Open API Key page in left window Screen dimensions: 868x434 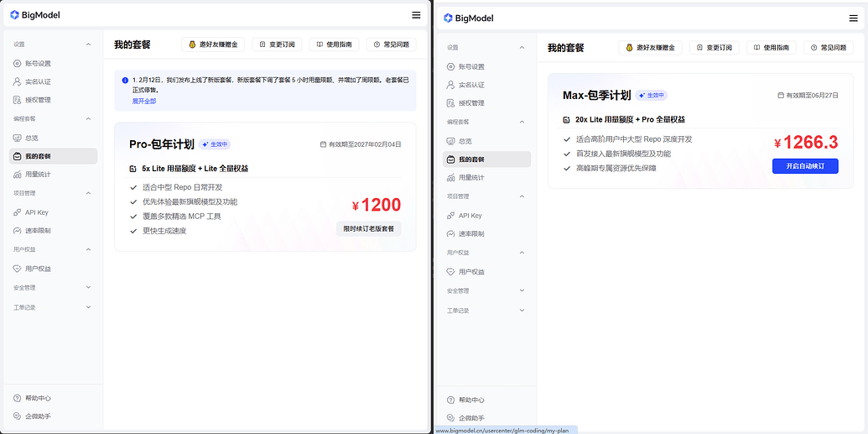[53, 212]
